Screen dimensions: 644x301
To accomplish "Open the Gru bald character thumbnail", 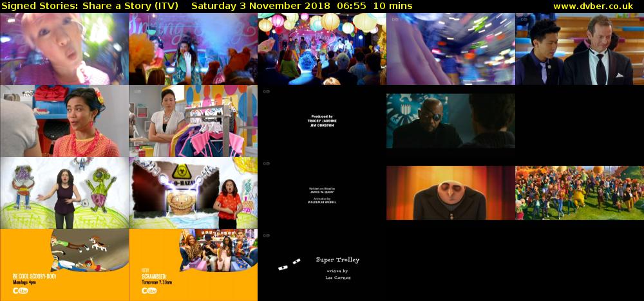I will [x=451, y=193].
